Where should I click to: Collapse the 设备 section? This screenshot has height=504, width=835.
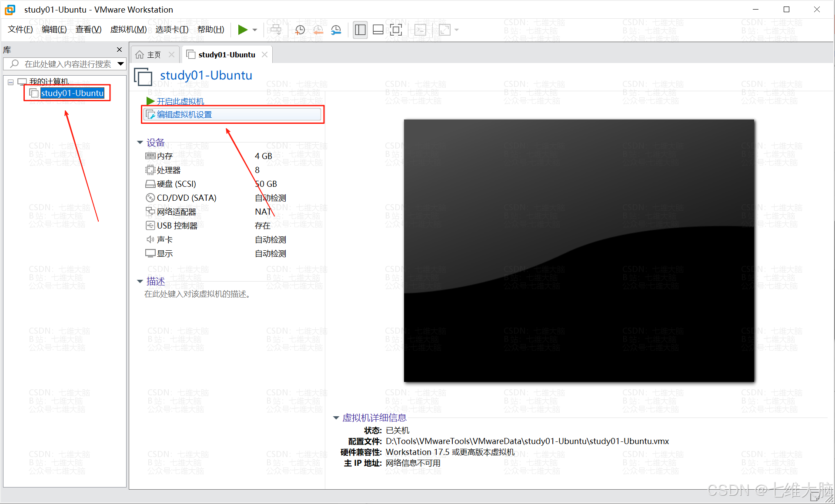140,143
